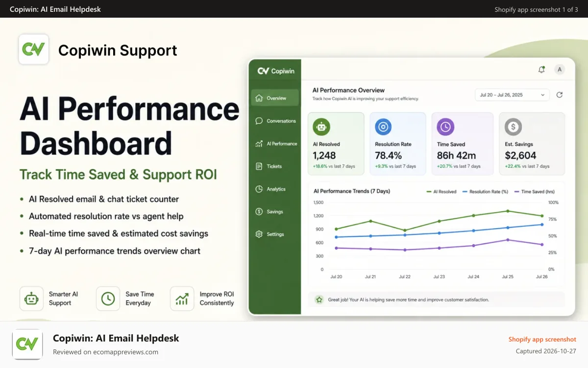This screenshot has height=368, width=588.
Task: Click the refresh icon beside date range
Action: tap(560, 95)
